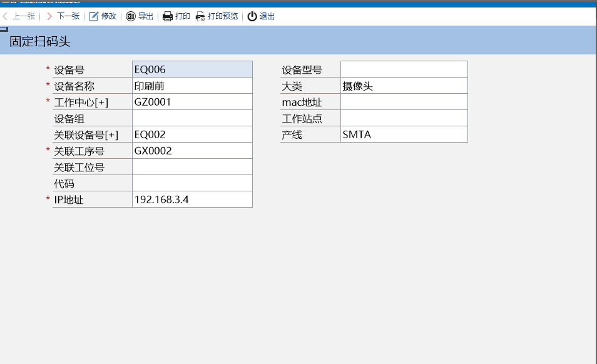Expand the 工作中心[+] lookup label
Viewport: 597px width, 364px height.
click(81, 102)
